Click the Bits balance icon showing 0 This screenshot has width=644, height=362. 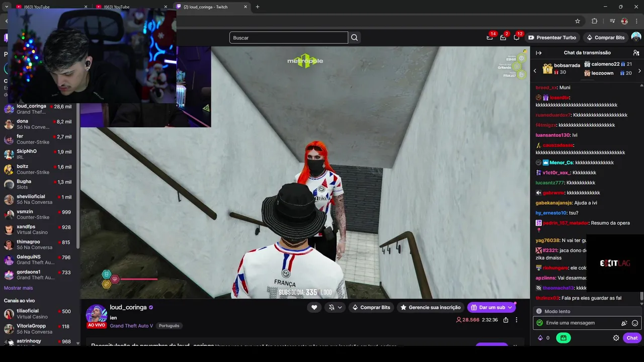pyautogui.click(x=544, y=338)
